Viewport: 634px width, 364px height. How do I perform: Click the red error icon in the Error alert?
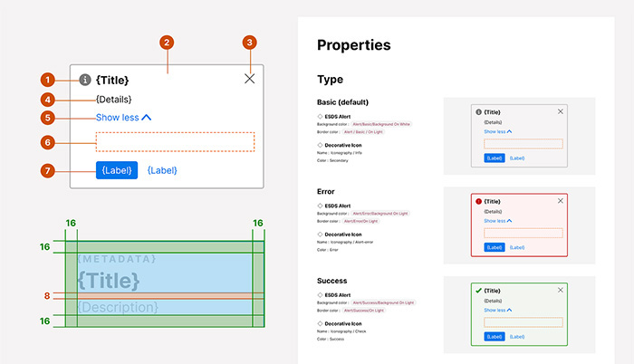point(479,201)
